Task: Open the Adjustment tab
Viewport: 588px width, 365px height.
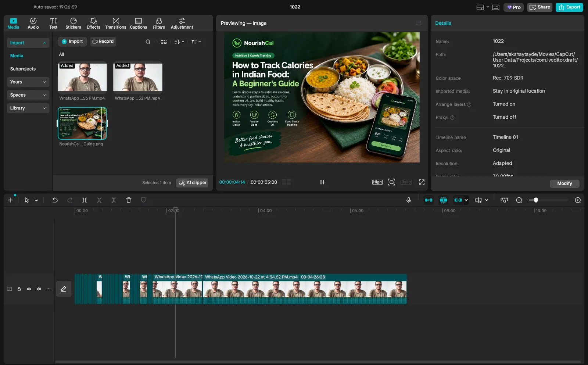Action: (x=182, y=24)
